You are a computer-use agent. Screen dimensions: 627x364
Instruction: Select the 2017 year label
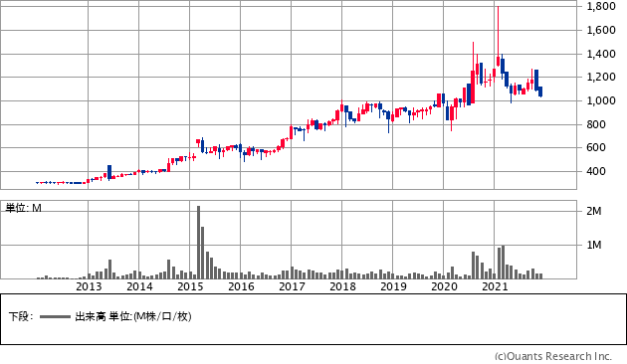[292, 286]
